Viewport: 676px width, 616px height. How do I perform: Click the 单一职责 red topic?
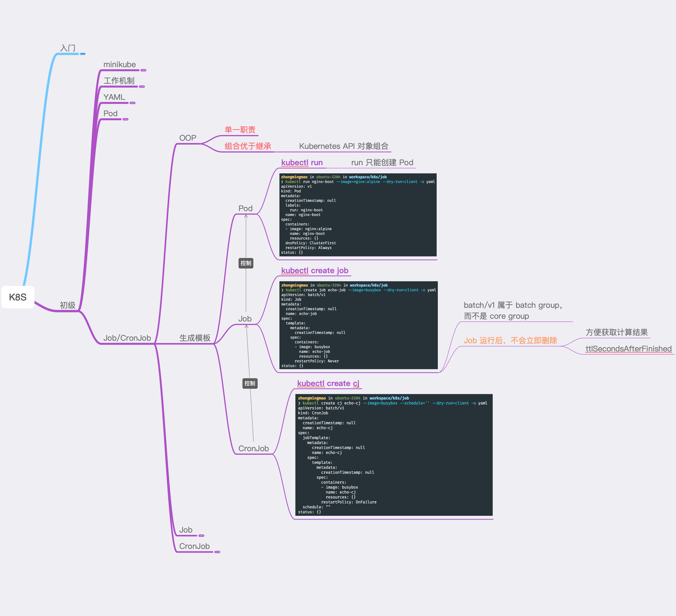[240, 130]
